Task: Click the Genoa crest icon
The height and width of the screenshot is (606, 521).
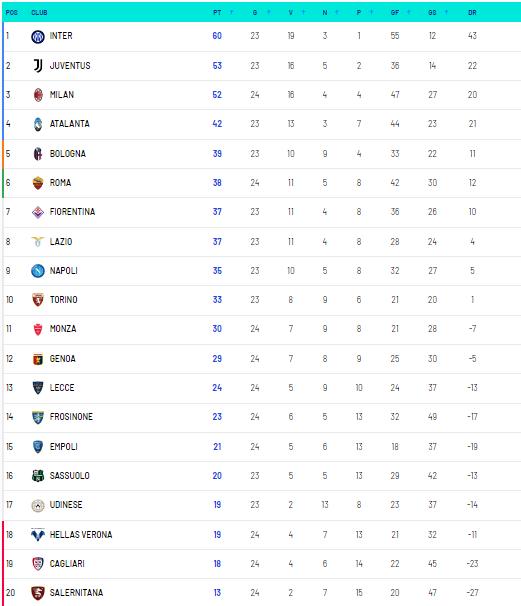Action: click(x=38, y=359)
